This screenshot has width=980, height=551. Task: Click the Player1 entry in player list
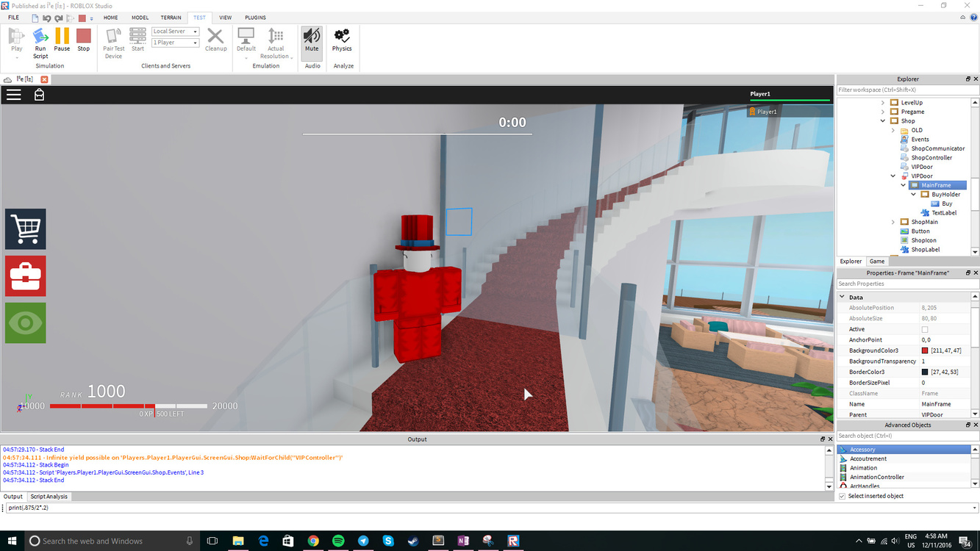tap(788, 112)
